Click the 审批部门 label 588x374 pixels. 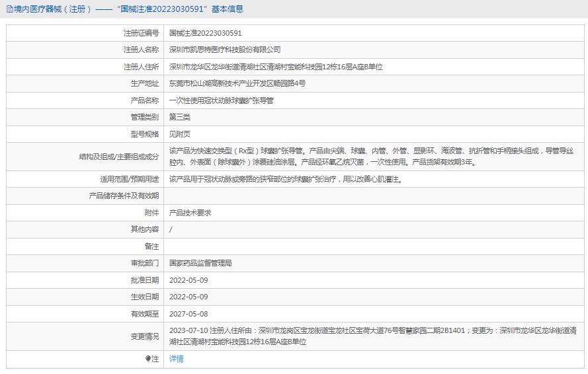tap(145, 264)
